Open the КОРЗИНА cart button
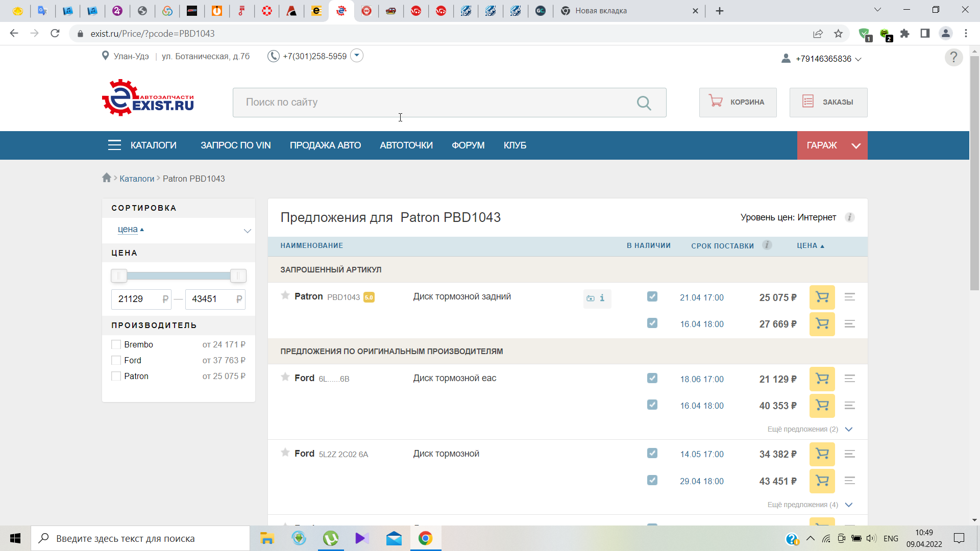Viewport: 980px width, 551px height. point(738,103)
